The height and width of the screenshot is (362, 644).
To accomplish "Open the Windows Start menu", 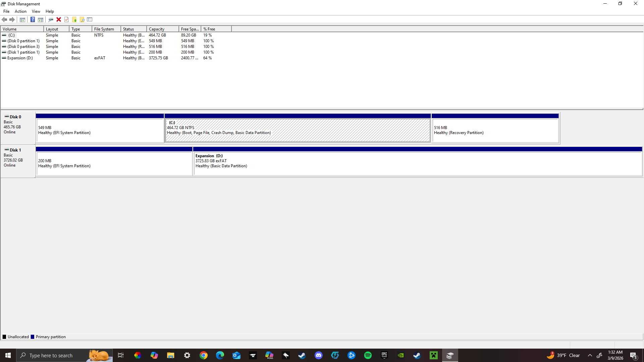I will click(x=8, y=355).
